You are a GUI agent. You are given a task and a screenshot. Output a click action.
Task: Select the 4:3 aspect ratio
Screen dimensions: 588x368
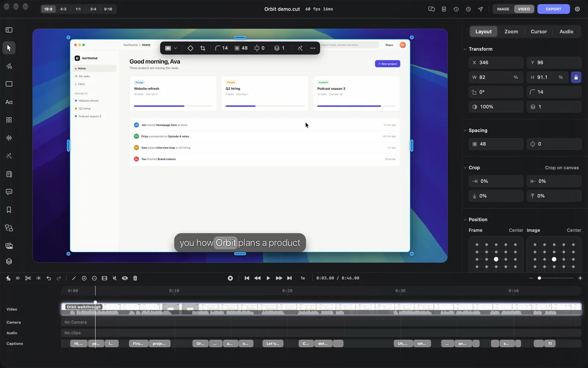(63, 9)
